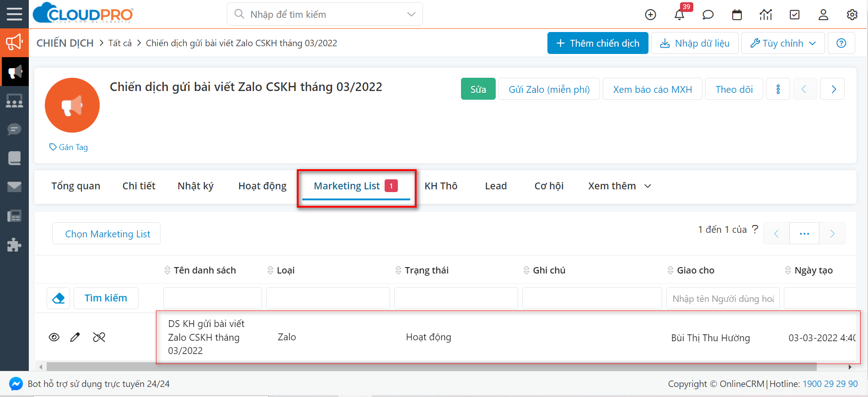Viewport: 868px width, 397px height.
Task: Click the help question mark button
Action: (841, 43)
